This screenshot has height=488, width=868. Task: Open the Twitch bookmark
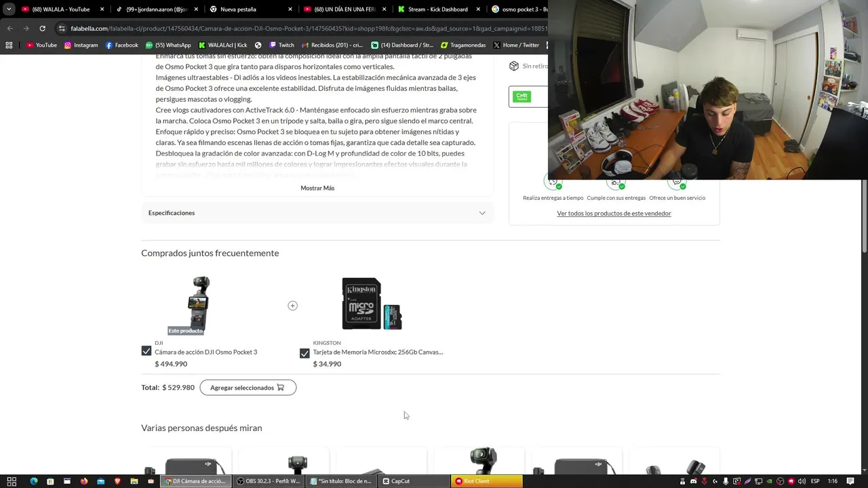click(281, 45)
